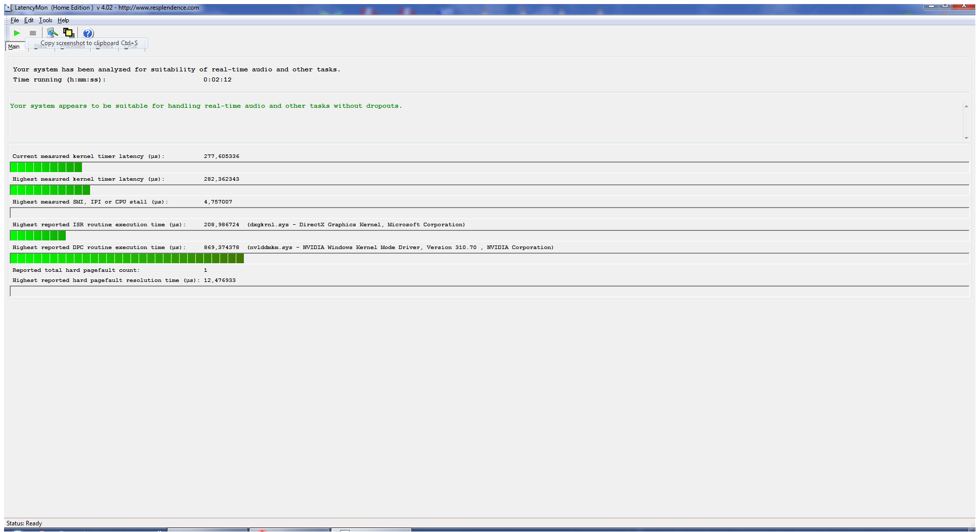Click the 'Your system has been analyzed' line
The image size is (980, 532).
177,70
